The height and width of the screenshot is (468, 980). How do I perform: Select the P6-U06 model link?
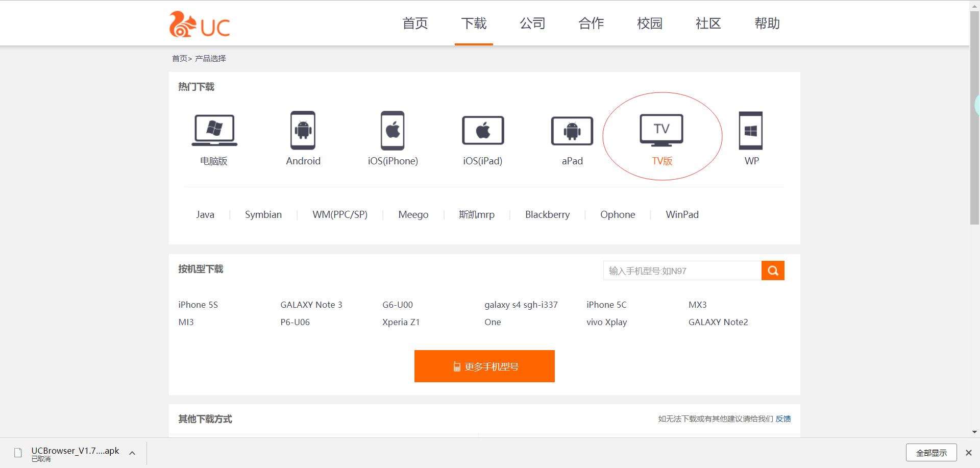[295, 322]
